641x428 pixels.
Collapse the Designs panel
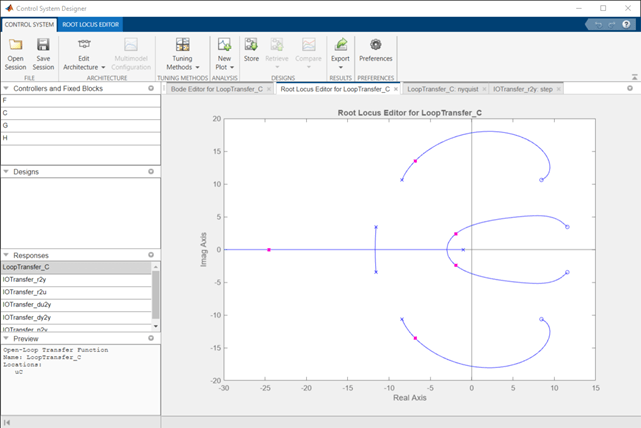5,172
